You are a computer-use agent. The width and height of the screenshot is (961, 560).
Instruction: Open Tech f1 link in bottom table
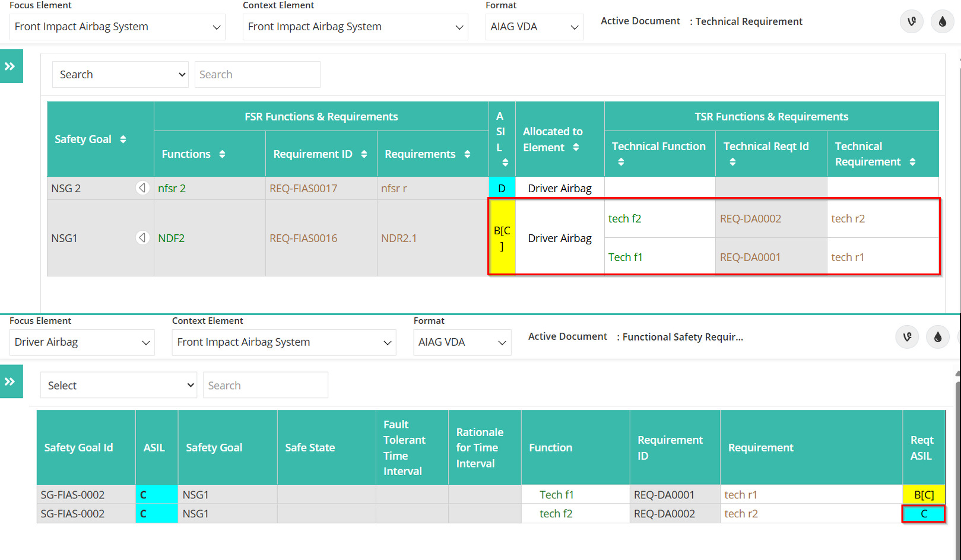(x=556, y=495)
